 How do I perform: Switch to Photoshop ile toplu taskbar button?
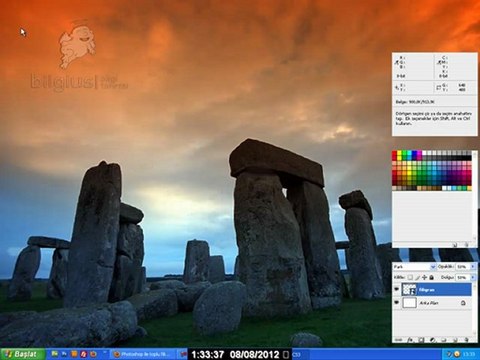143,354
